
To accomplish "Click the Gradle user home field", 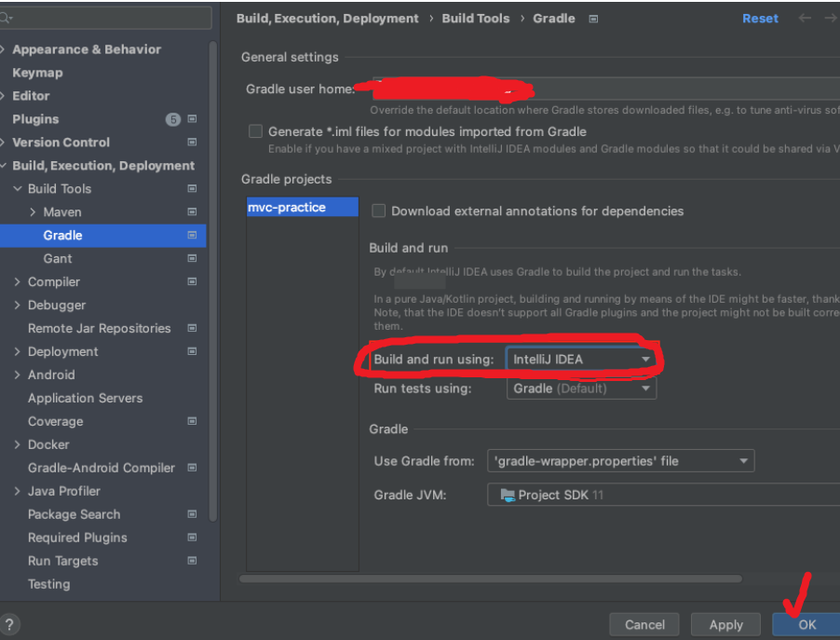I will (606, 89).
